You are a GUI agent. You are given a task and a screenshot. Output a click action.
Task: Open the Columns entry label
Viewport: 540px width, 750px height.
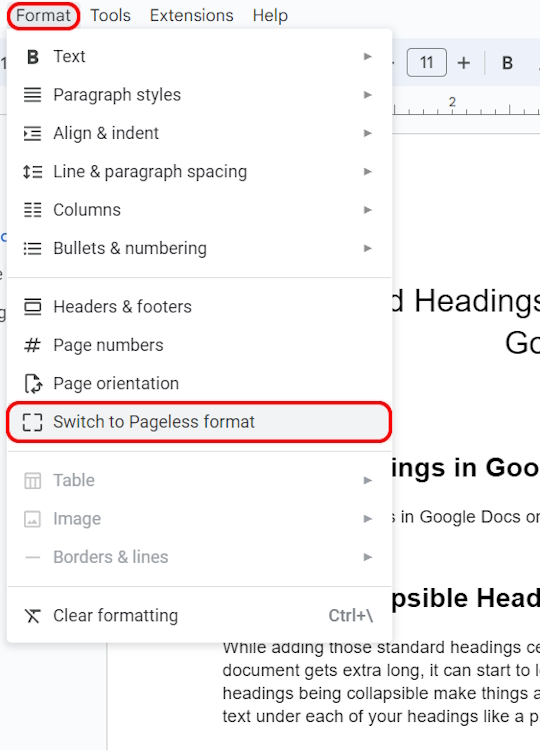pos(87,210)
